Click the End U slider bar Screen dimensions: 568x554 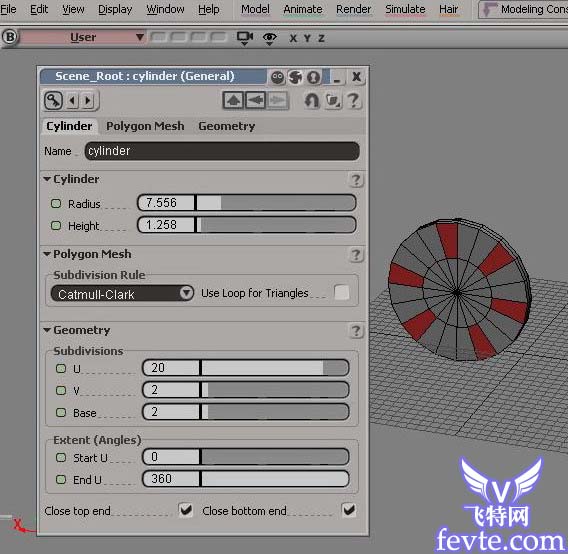(275, 479)
